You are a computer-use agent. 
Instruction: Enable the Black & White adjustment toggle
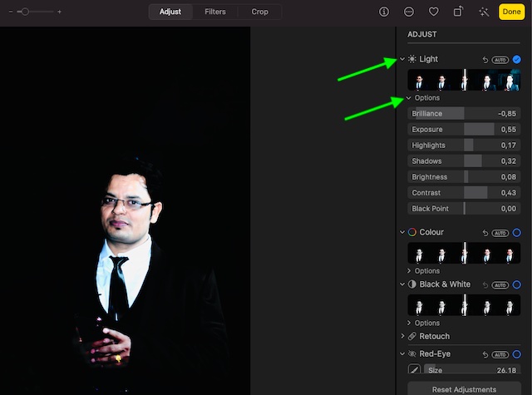tap(516, 284)
